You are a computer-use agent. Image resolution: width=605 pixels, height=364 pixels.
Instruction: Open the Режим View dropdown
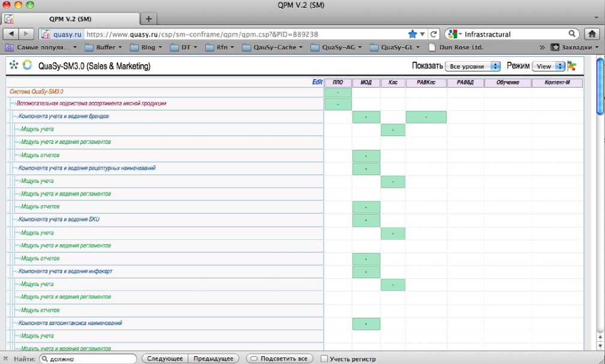click(x=549, y=67)
